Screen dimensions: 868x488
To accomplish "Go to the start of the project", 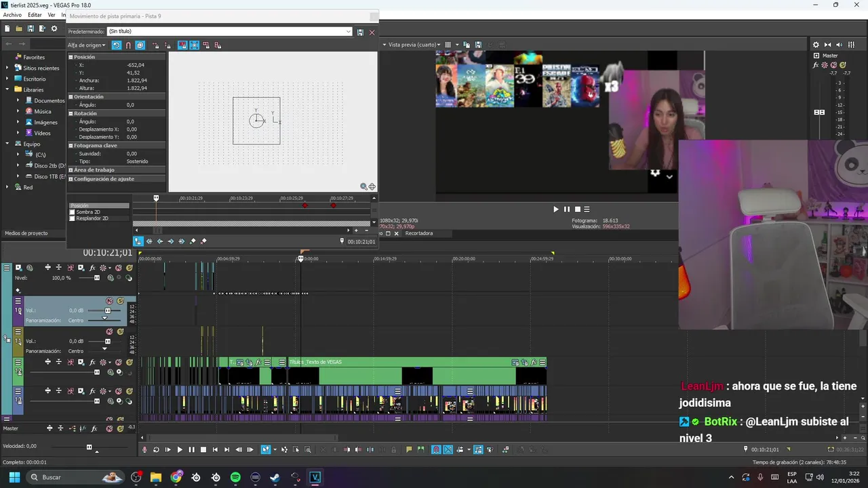I will 215,450.
